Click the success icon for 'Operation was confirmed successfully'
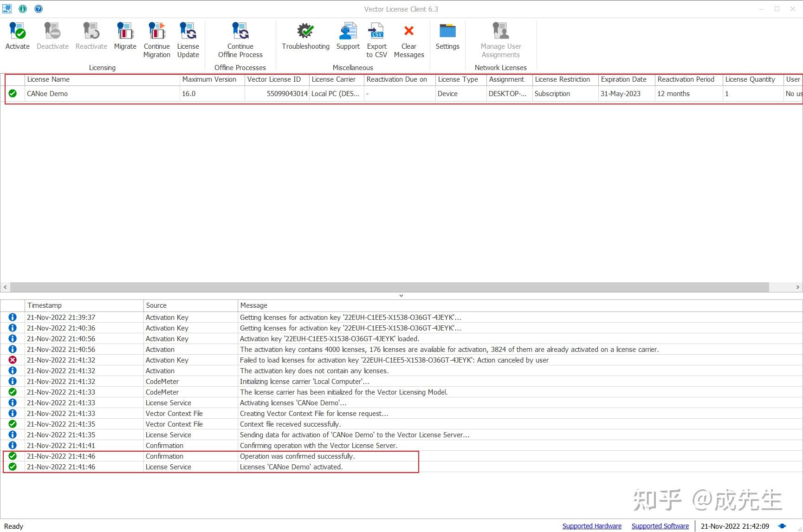 point(13,456)
